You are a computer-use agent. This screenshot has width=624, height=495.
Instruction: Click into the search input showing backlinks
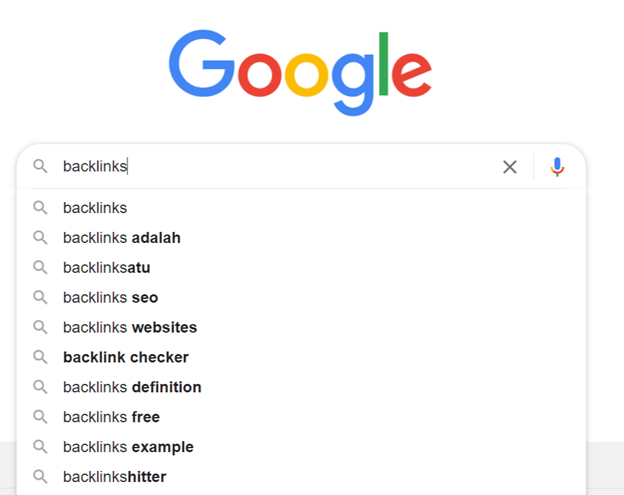pos(279,166)
